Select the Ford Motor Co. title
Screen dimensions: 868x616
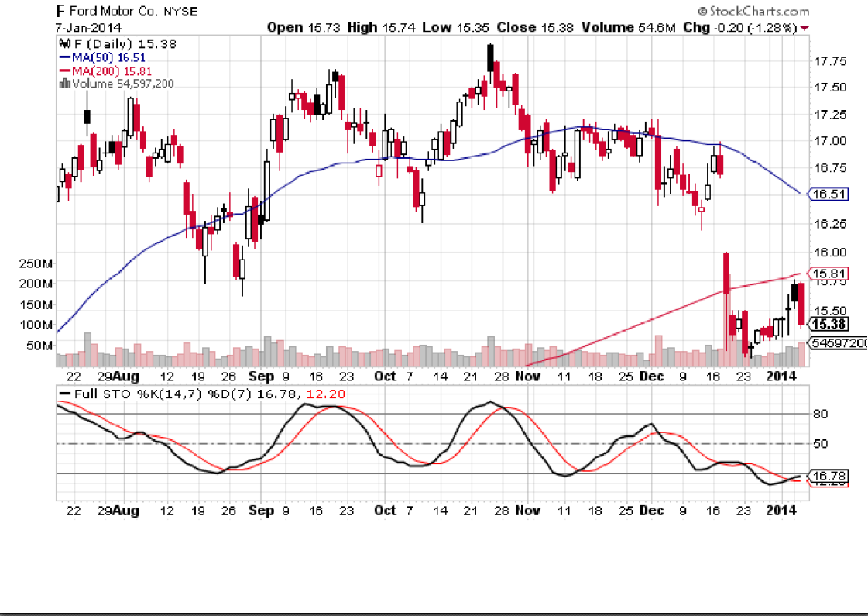pos(114,11)
